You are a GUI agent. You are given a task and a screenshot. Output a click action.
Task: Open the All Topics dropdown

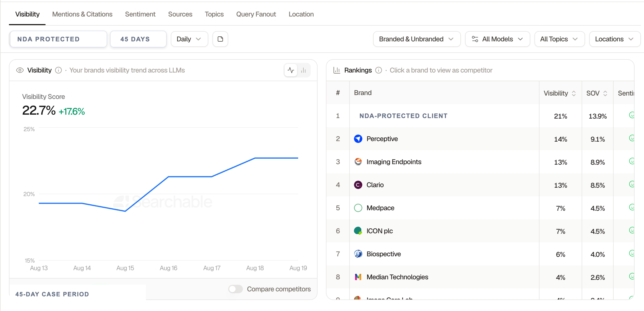(560, 39)
